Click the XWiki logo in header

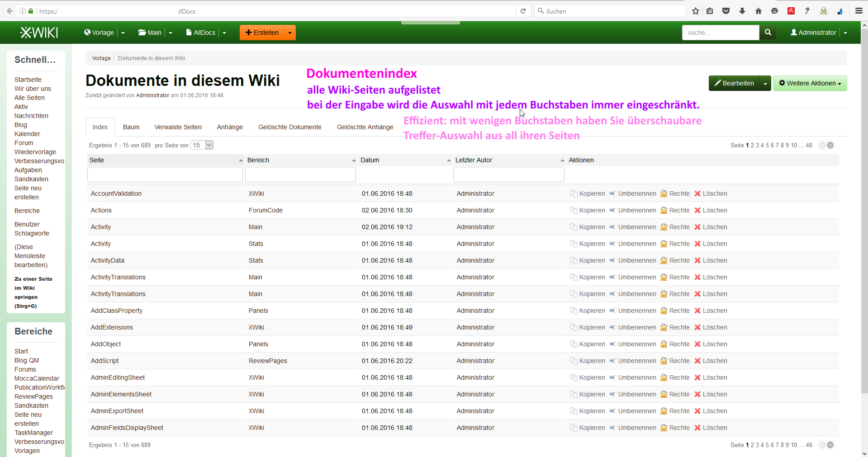39,33
